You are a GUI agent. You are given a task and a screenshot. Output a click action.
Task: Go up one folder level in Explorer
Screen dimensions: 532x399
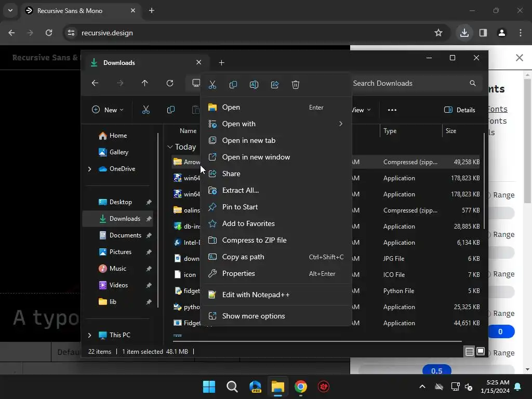(145, 83)
